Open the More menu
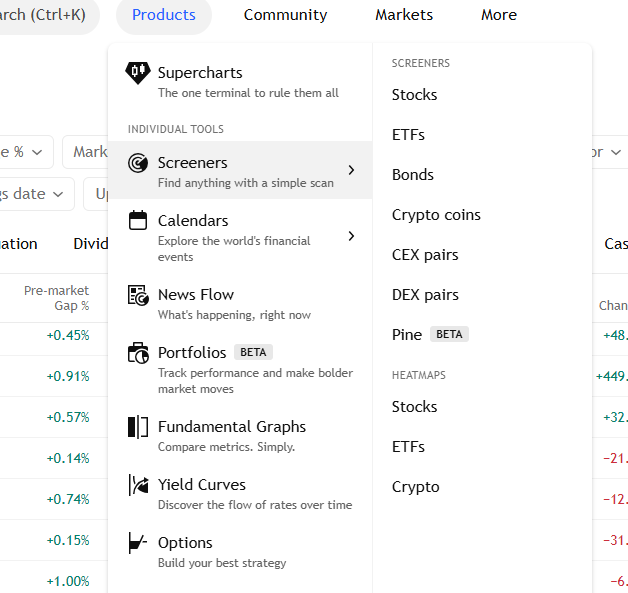Screen dimensions: 628x593 pyautogui.click(x=499, y=15)
